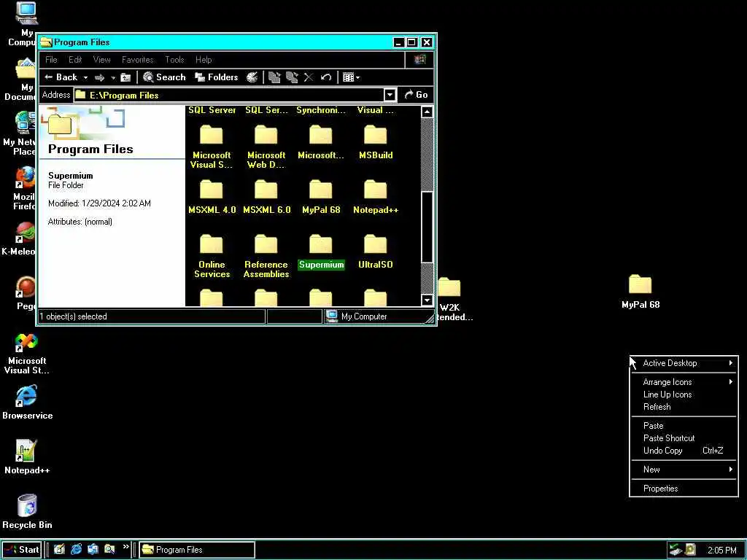Click the Forward arrow toolbar button

[99, 77]
